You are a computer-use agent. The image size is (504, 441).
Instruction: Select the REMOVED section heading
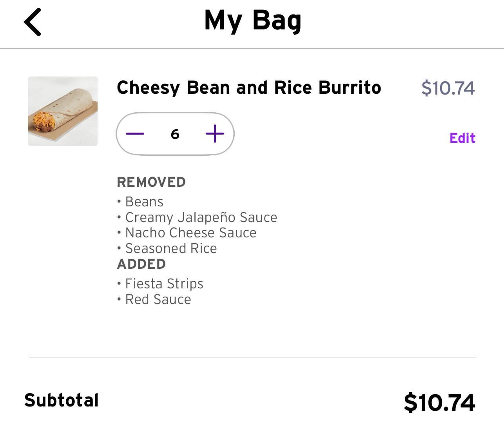[x=151, y=182]
